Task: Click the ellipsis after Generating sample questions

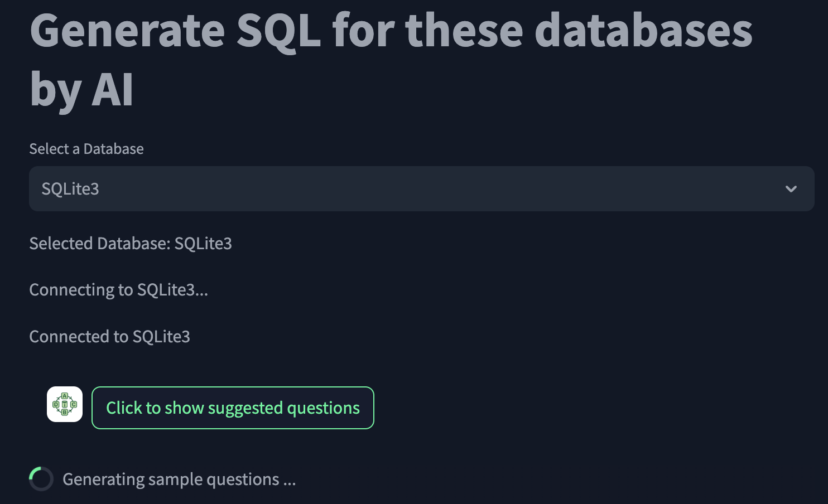Action: [290, 480]
